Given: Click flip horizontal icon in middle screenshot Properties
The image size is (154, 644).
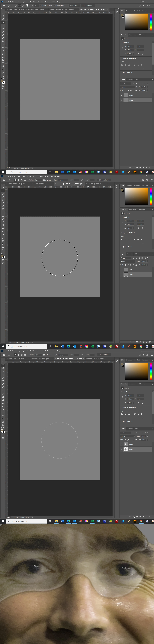Looking at the screenshot, I should pyautogui.click(x=139, y=228).
